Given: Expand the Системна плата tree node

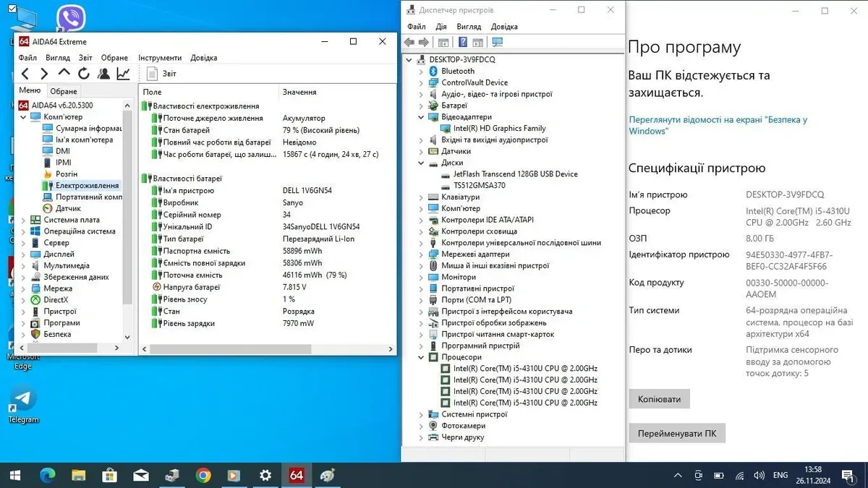Looking at the screenshot, I should click(23, 220).
